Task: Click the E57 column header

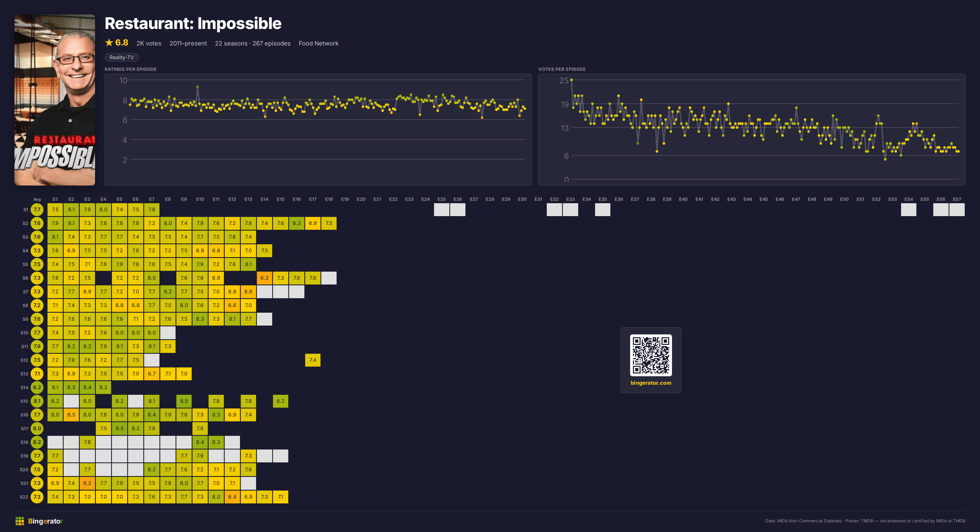Action: pos(957,199)
